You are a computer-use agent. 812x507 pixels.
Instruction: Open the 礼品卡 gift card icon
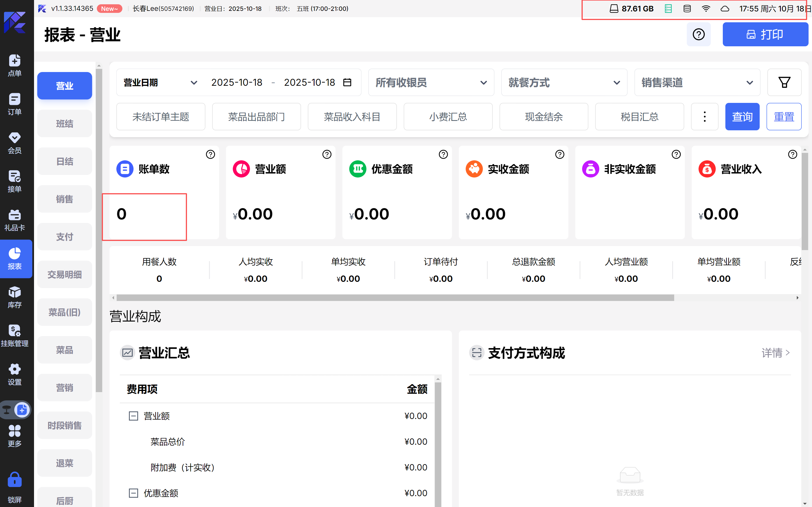click(14, 220)
